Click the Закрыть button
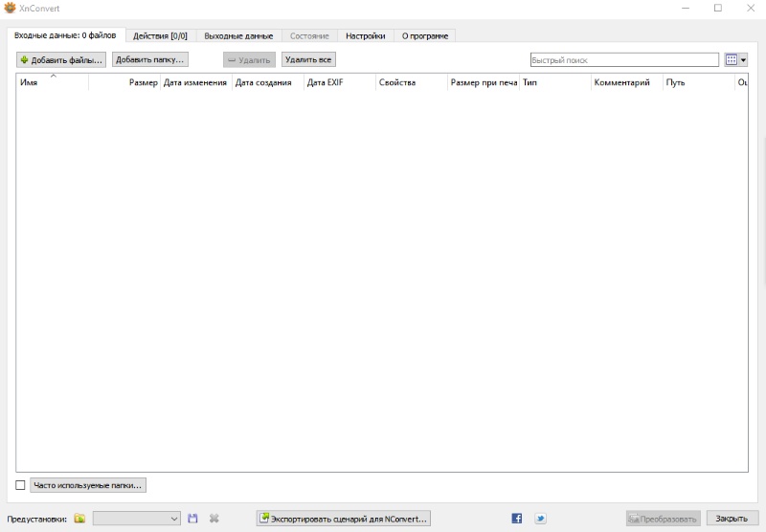 (732, 519)
